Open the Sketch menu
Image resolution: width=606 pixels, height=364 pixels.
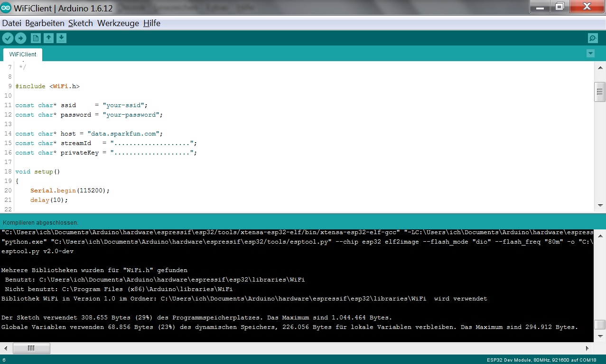[80, 23]
